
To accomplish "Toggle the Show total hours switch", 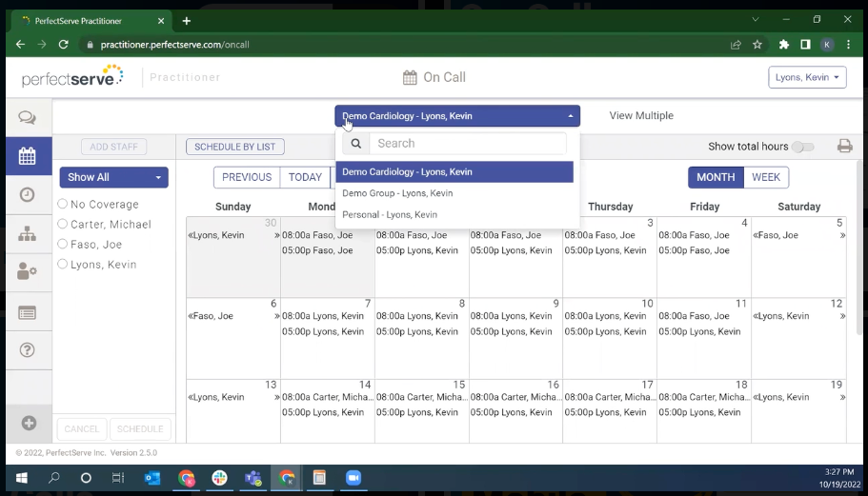I will 803,147.
